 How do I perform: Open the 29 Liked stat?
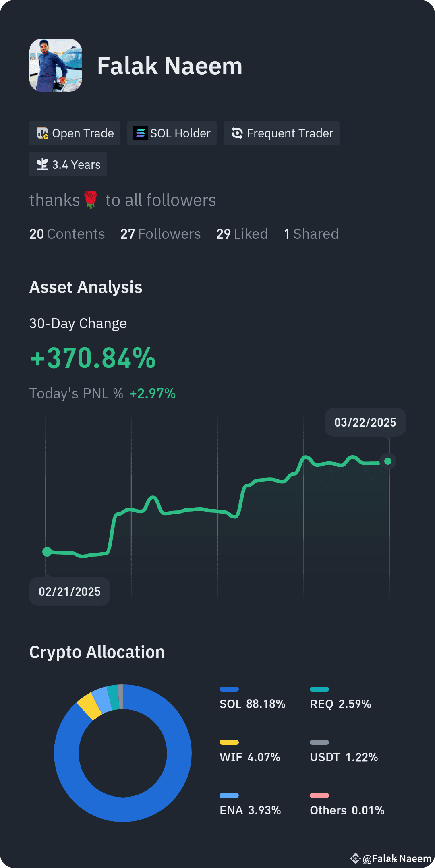(242, 234)
